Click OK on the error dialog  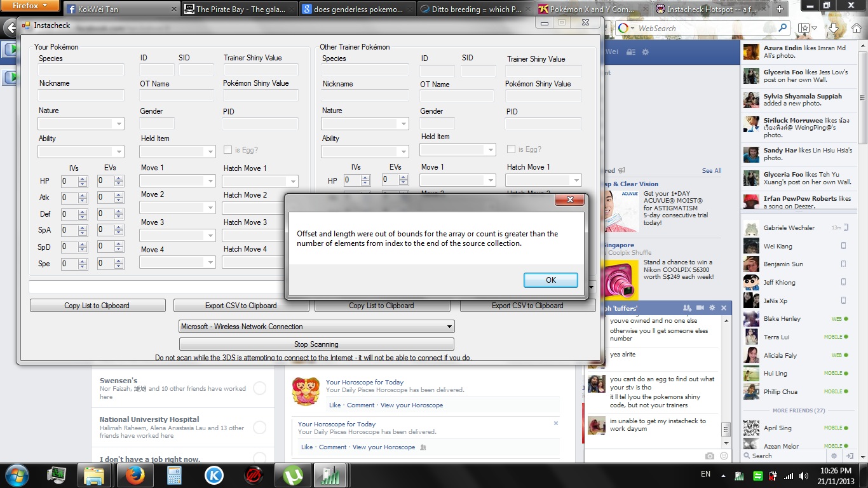click(551, 280)
